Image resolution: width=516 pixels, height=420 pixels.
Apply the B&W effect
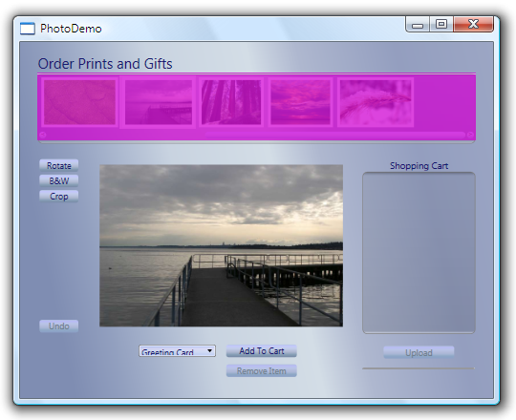pos(59,181)
